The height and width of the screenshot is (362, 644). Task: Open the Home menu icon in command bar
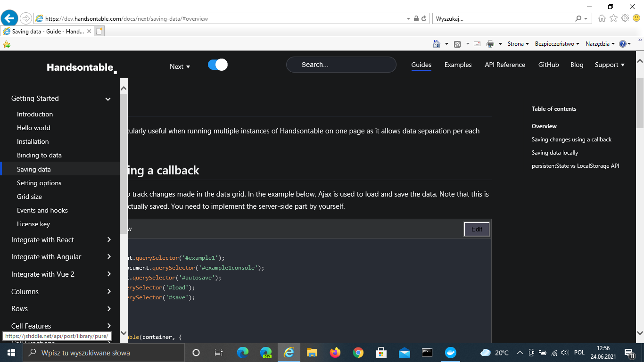point(438,43)
